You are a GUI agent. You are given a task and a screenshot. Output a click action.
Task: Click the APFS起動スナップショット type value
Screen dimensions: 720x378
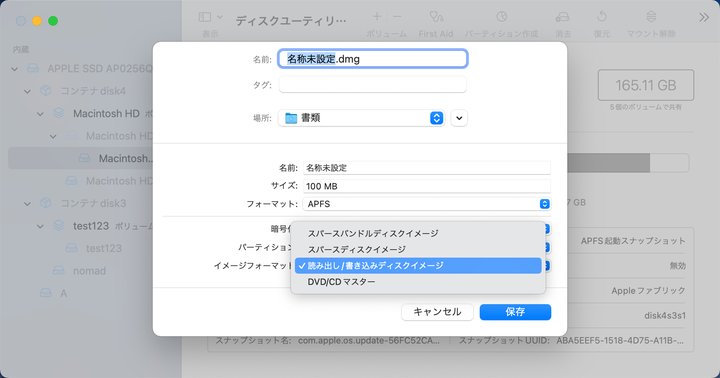[x=633, y=241]
